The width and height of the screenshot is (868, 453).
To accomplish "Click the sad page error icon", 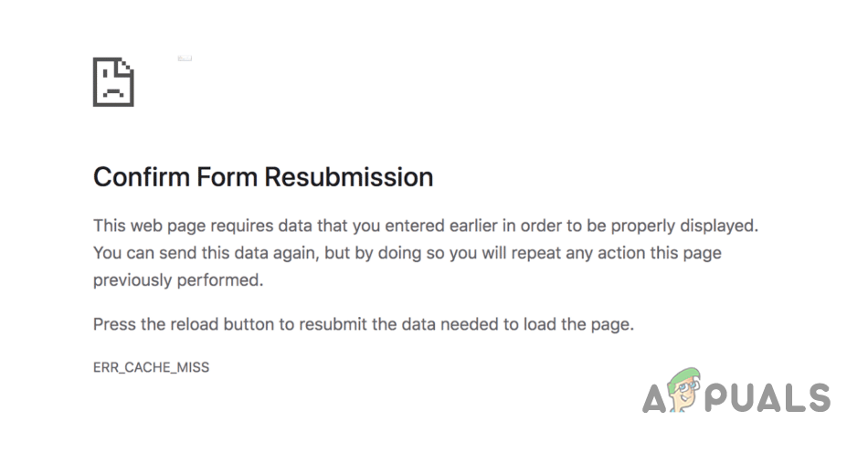I will 113,82.
